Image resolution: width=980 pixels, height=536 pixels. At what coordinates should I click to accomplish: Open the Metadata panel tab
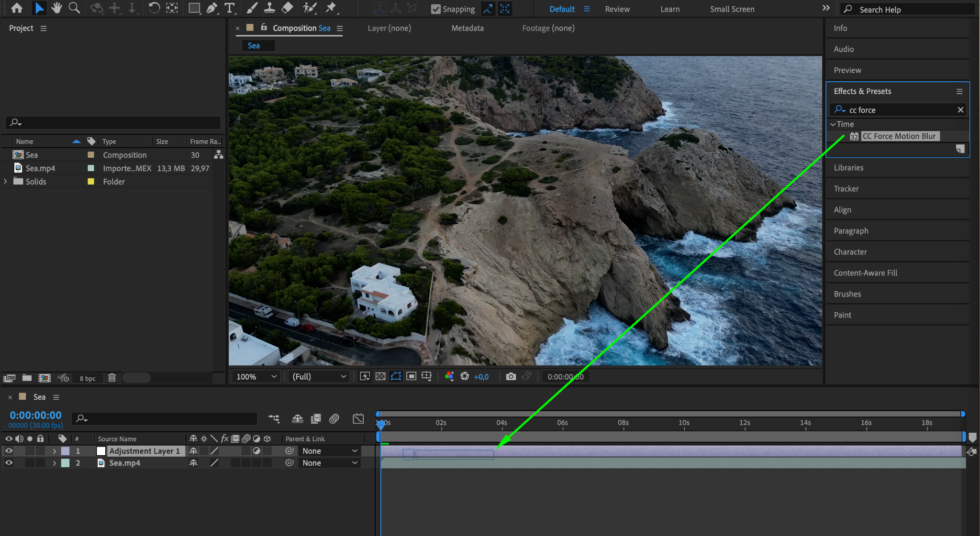pos(467,28)
